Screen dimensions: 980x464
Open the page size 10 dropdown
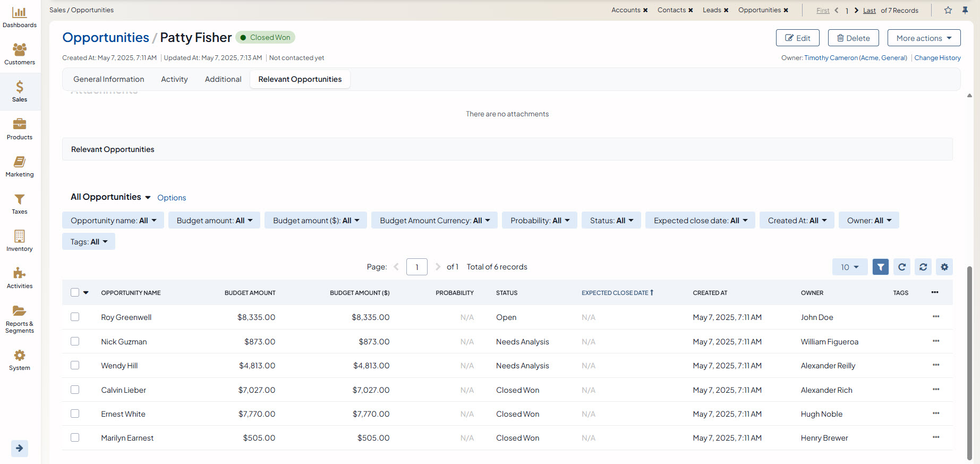[849, 267]
